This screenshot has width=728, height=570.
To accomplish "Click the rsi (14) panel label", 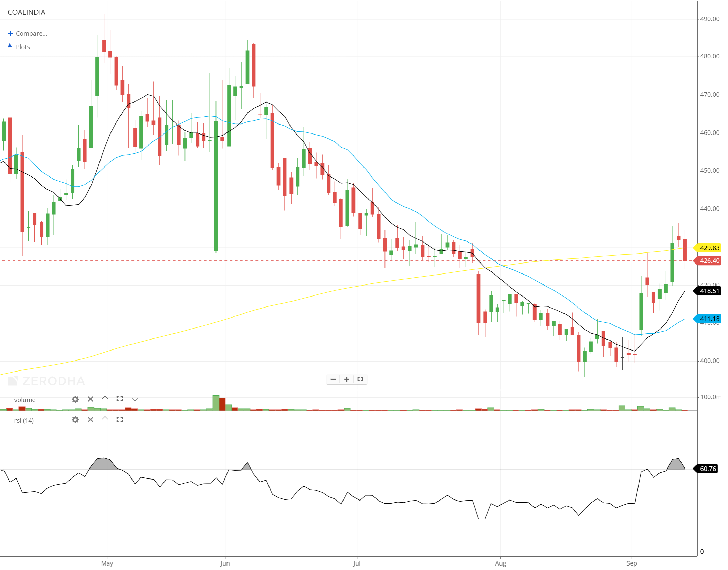I will [24, 420].
